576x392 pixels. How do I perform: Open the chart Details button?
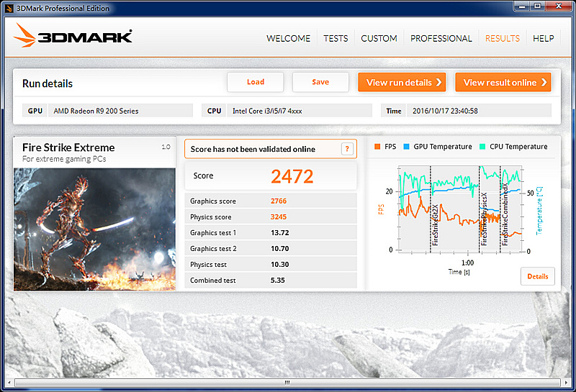pyautogui.click(x=537, y=276)
